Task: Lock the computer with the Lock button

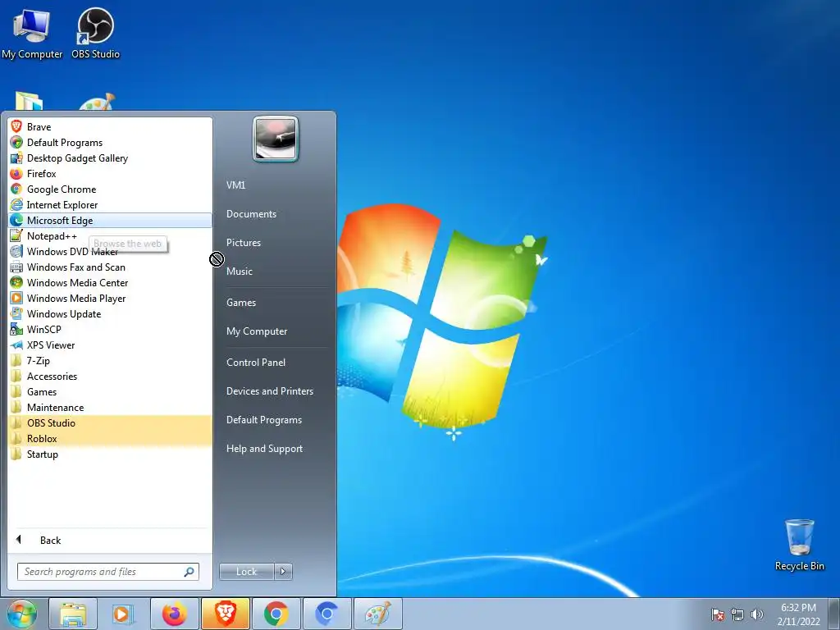Action: coord(246,572)
